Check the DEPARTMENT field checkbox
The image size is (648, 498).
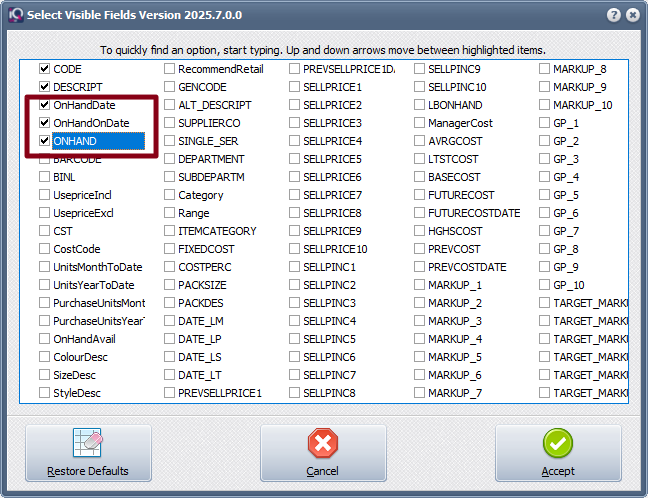click(169, 159)
